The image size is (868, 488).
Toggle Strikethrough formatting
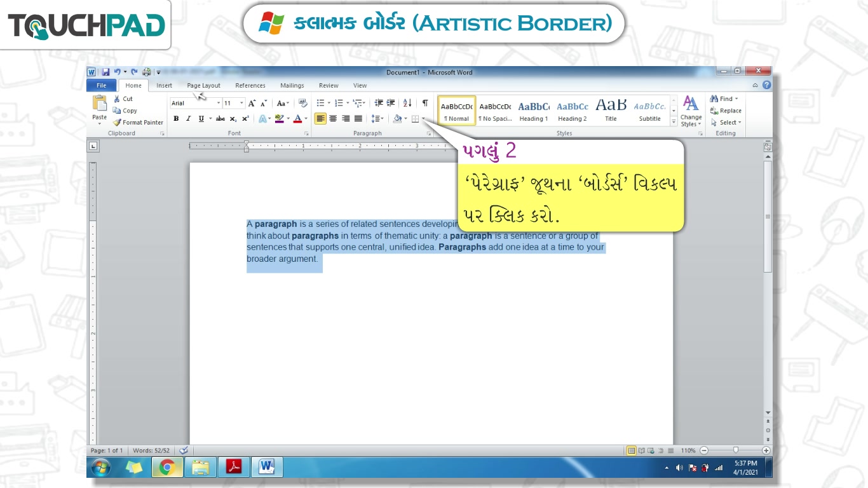220,119
